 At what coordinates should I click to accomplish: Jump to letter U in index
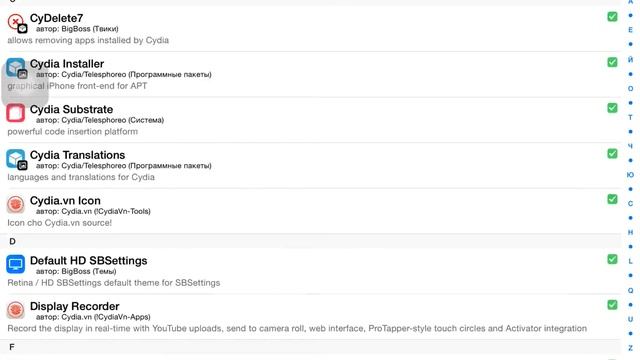pyautogui.click(x=631, y=319)
